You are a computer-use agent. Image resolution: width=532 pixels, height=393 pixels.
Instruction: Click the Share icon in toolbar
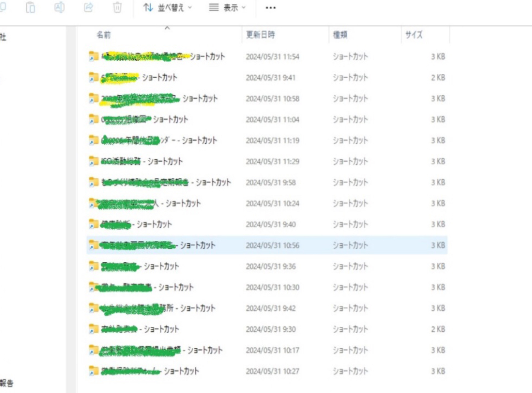point(88,7)
